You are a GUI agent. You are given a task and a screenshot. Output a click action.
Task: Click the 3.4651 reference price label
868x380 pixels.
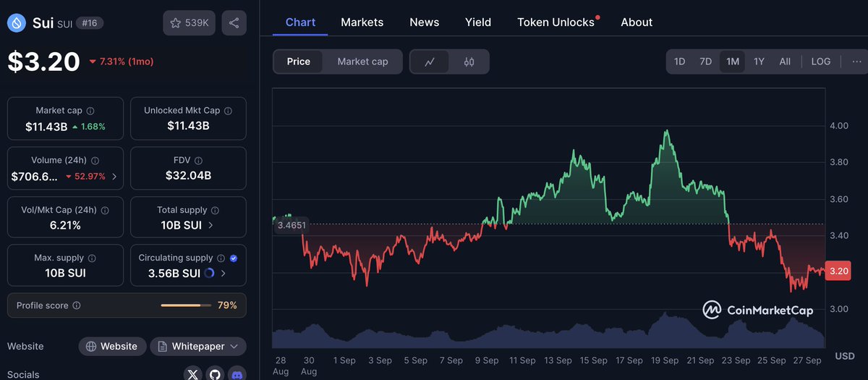[x=292, y=225]
